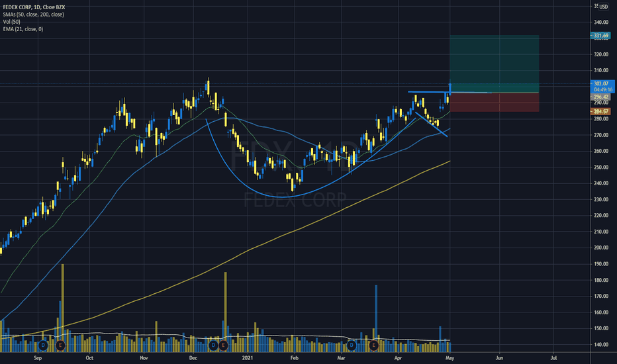
Task: Select the March earnings 'E' marker
Action: [373, 345]
